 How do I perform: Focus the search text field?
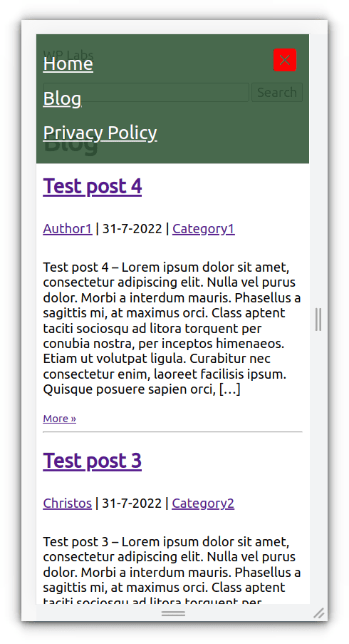tap(147, 93)
